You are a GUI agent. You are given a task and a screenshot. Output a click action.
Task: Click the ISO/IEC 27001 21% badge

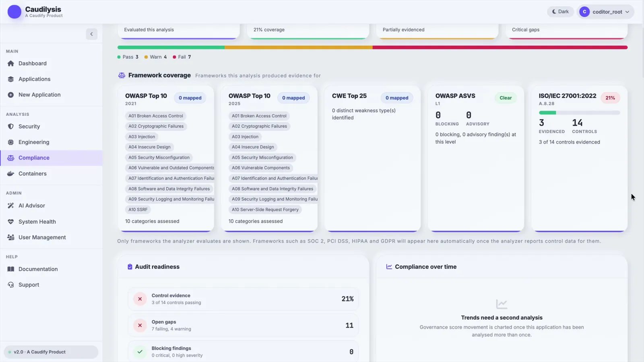click(x=610, y=98)
